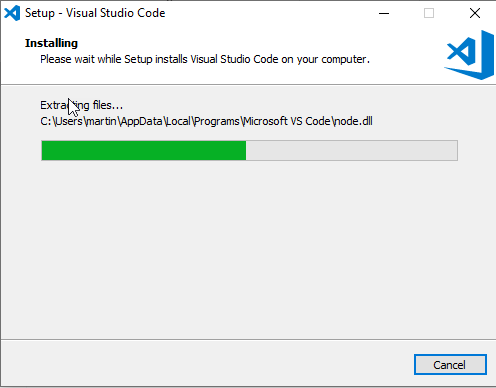Click the large blue Visual Studio Code logo

pyautogui.click(x=469, y=55)
